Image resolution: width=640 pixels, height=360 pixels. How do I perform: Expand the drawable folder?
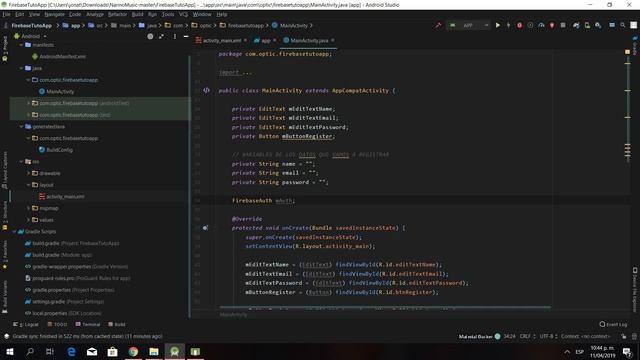click(29, 173)
